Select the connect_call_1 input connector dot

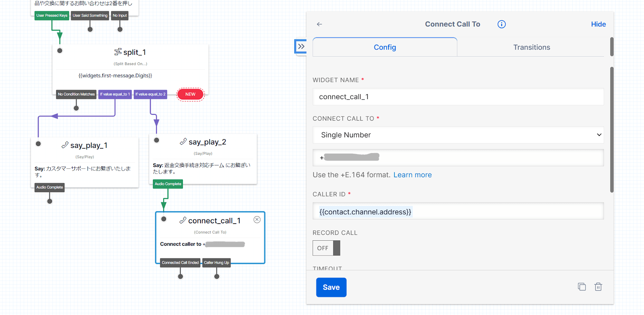coord(164,219)
